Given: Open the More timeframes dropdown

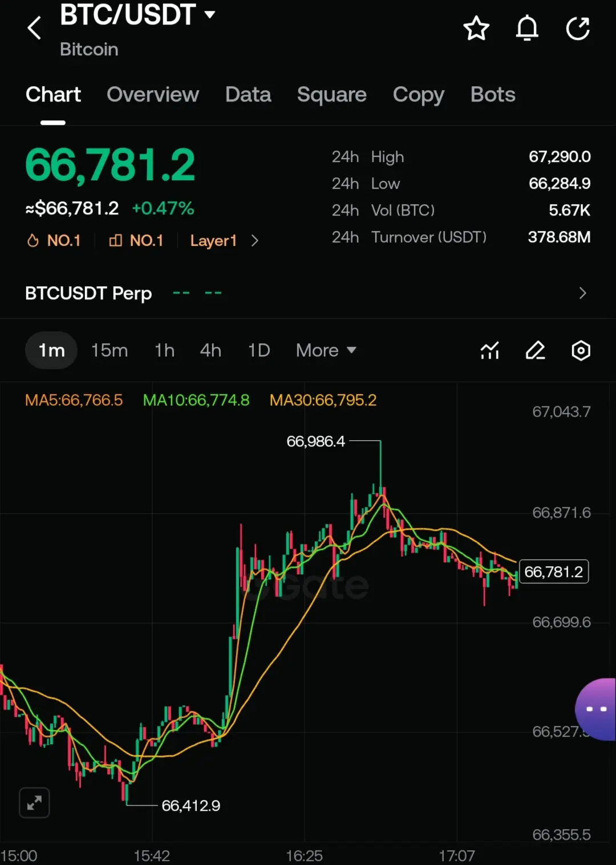Looking at the screenshot, I should coord(326,350).
